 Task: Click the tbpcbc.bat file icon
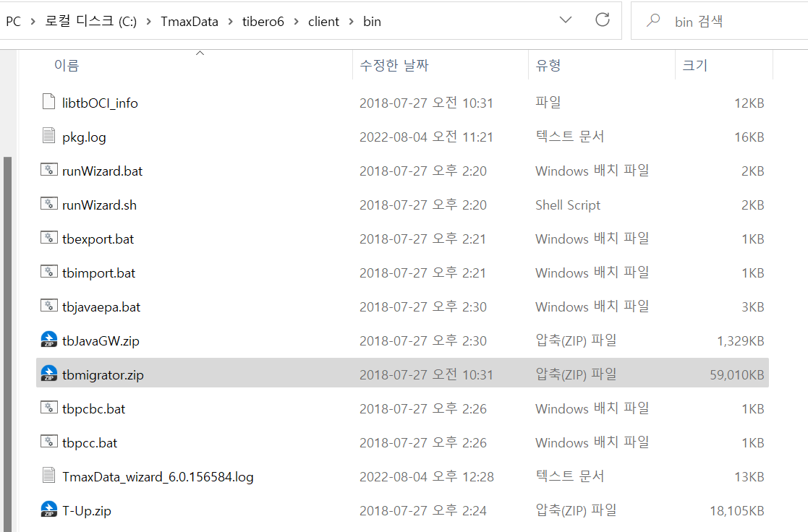tap(49, 408)
